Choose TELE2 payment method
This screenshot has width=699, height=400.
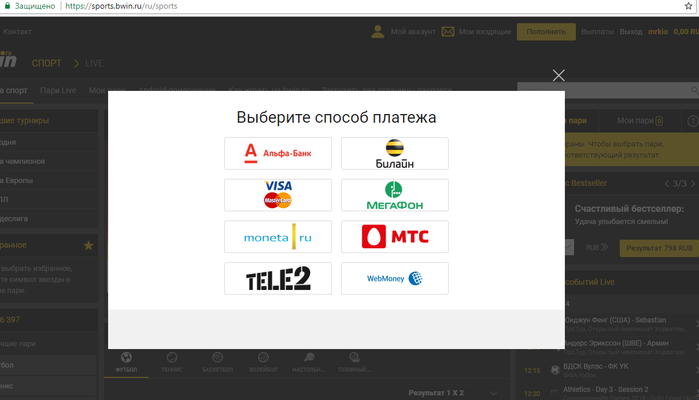coord(278,278)
